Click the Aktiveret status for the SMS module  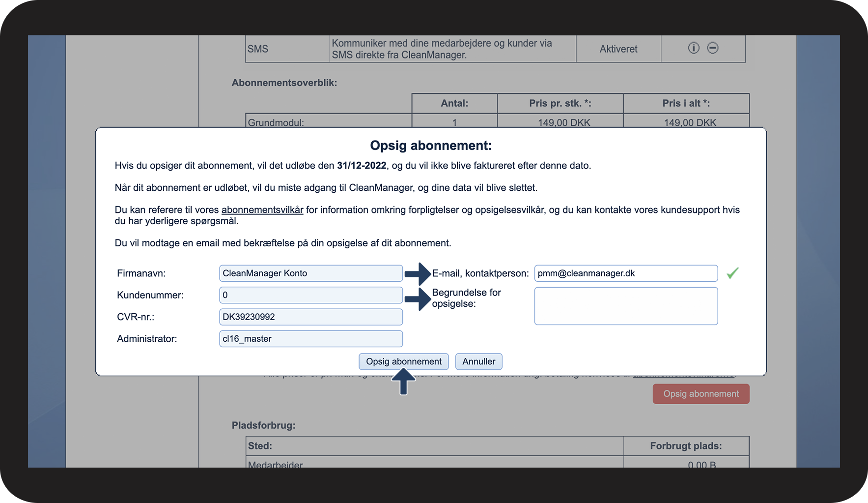pyautogui.click(x=618, y=49)
